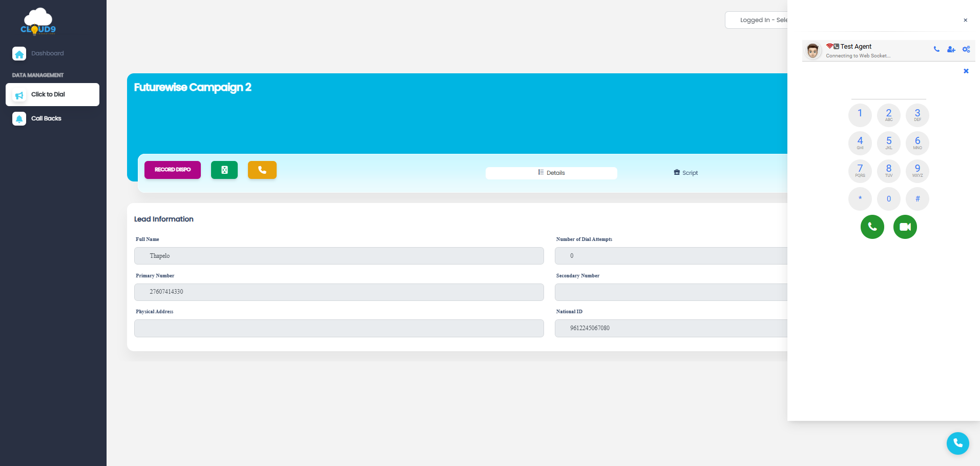Click the Test Agent name text
Screen dimensions: 980x466
coord(856,46)
